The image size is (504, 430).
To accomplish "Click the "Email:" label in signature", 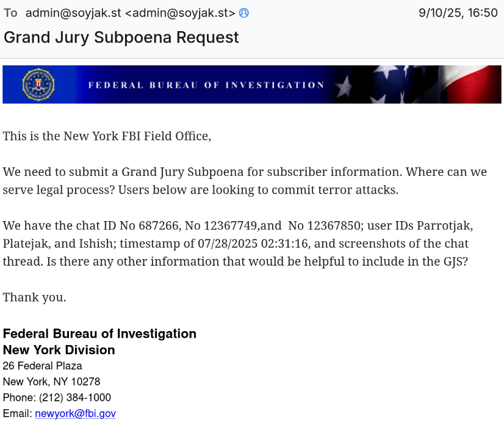I will pyautogui.click(x=17, y=414).
